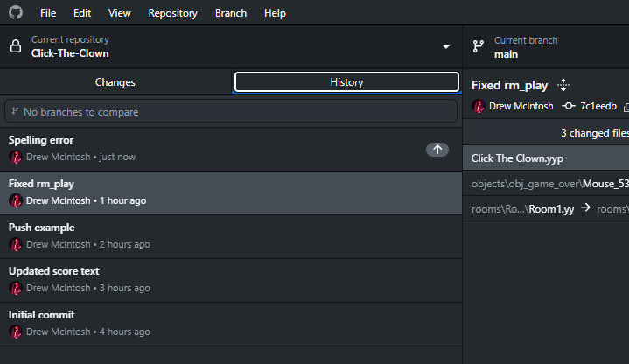Select the Updated score text commit
This screenshot has height=364, width=629.
pyautogui.click(x=231, y=281)
